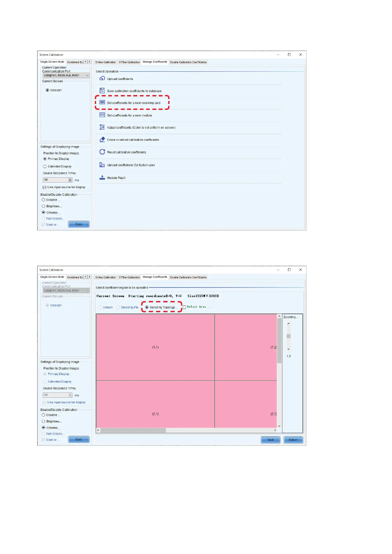Screen dimensions: 392x554
Task: Click the right arrow of the topology horizontal scrollbar
Action: coord(275,430)
